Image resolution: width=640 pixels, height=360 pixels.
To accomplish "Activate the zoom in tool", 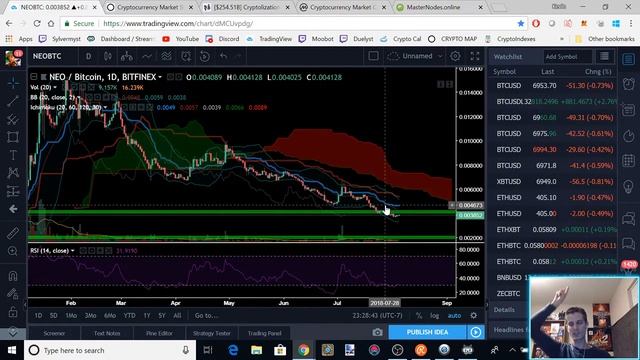I will pyautogui.click(x=13, y=251).
